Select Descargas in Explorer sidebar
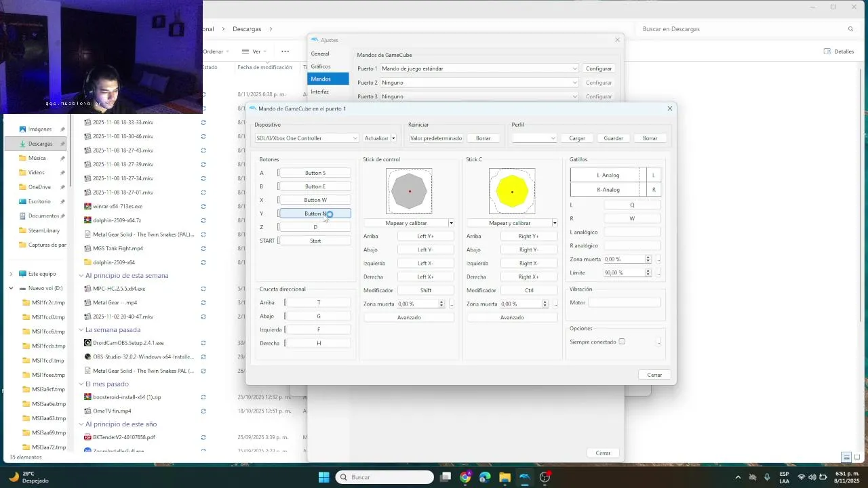The width and height of the screenshot is (868, 488). pyautogui.click(x=36, y=144)
